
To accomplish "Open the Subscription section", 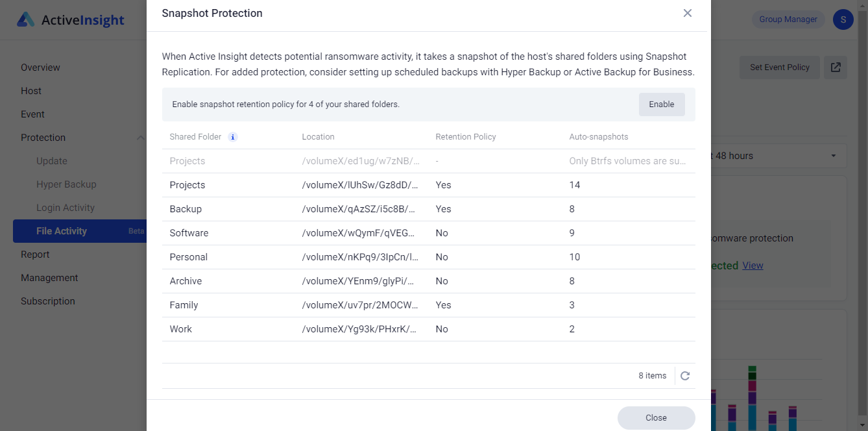I will [48, 301].
